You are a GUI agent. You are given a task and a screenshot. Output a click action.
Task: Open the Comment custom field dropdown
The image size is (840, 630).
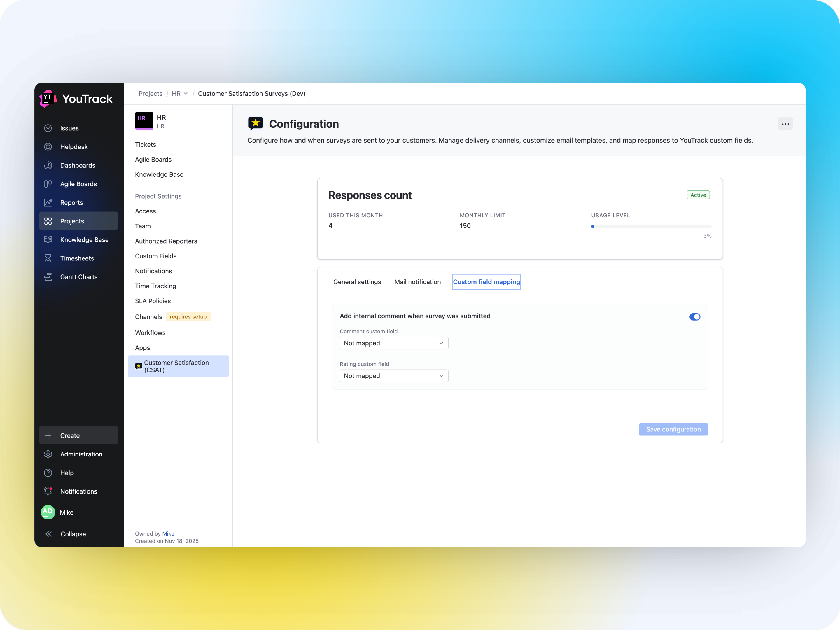click(x=394, y=343)
